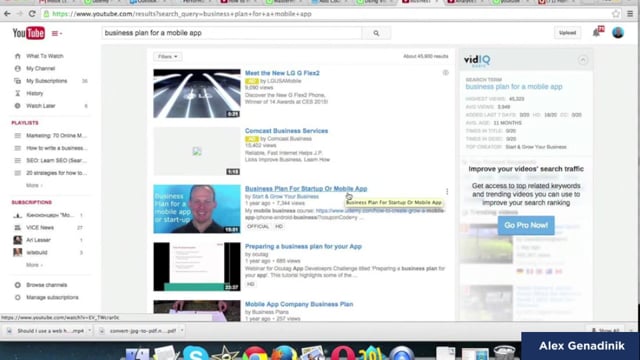Open 'Business Plan For Startup Or Mobile App' title
Screen dimensions: 640x360
pos(306,189)
